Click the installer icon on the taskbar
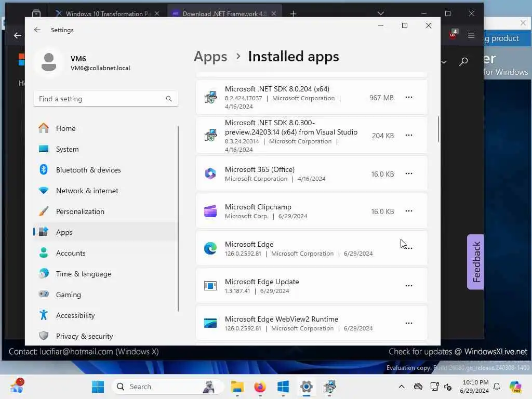532x399 pixels. click(329, 387)
